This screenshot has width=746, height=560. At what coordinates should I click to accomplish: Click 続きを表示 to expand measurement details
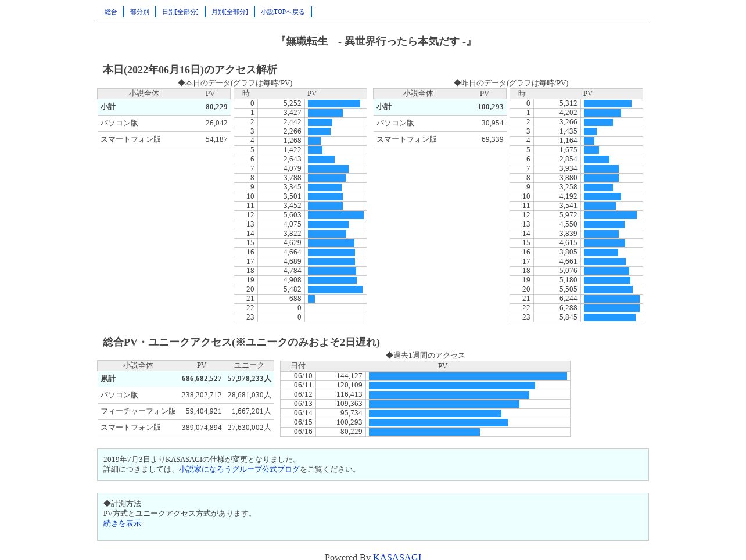[122, 523]
